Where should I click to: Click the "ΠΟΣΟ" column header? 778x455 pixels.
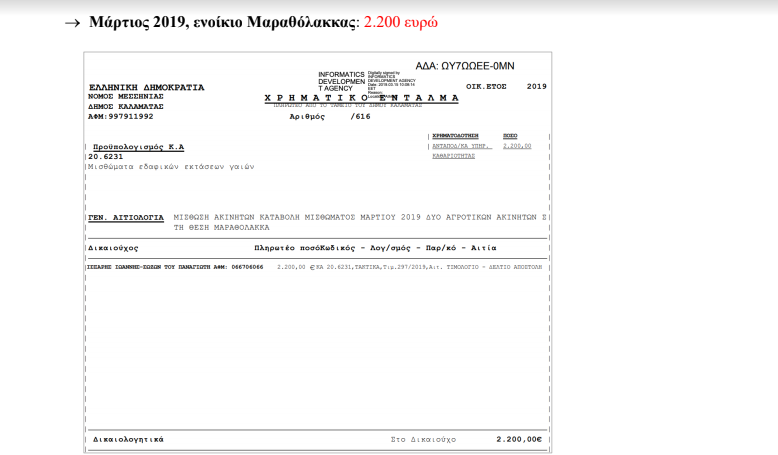[x=510, y=135]
